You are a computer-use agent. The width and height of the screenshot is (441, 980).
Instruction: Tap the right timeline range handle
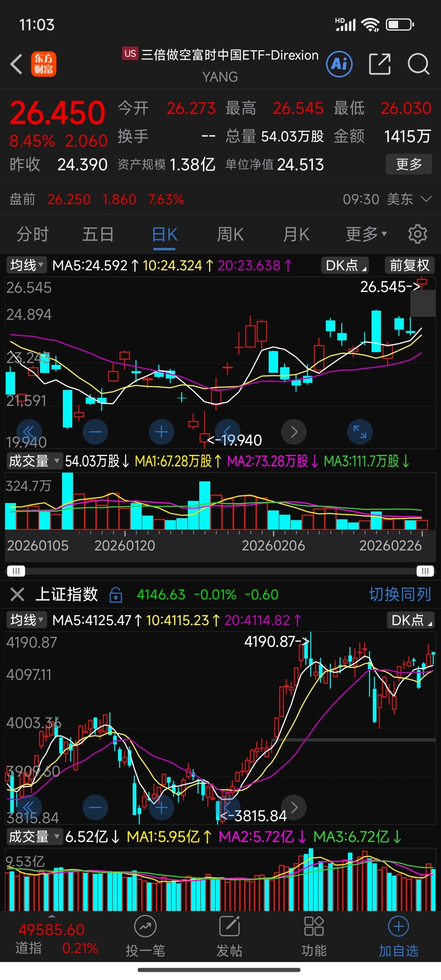click(x=425, y=571)
